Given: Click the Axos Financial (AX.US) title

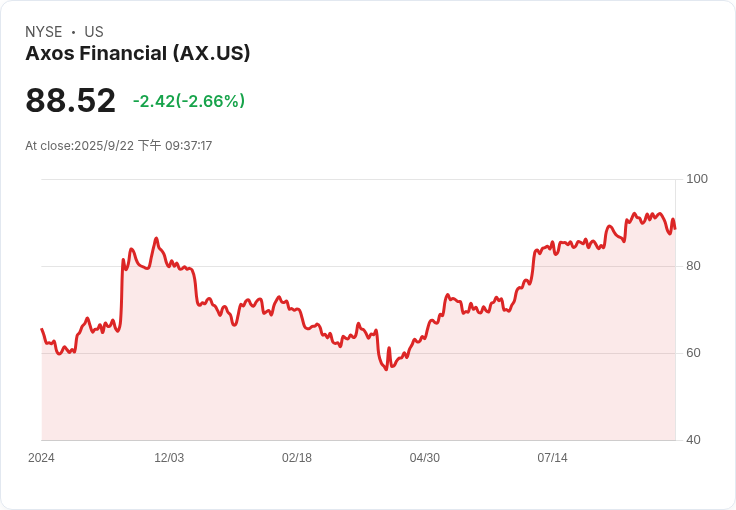Looking at the screenshot, I should [137, 54].
